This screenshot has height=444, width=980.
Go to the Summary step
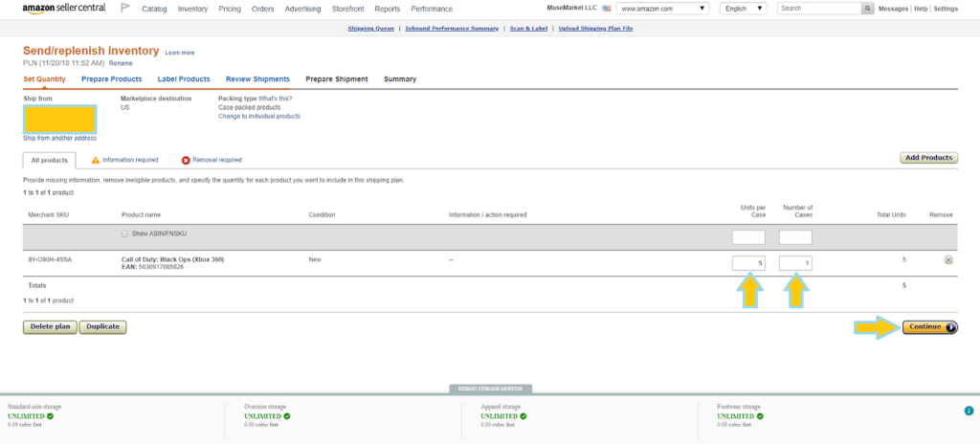(400, 79)
